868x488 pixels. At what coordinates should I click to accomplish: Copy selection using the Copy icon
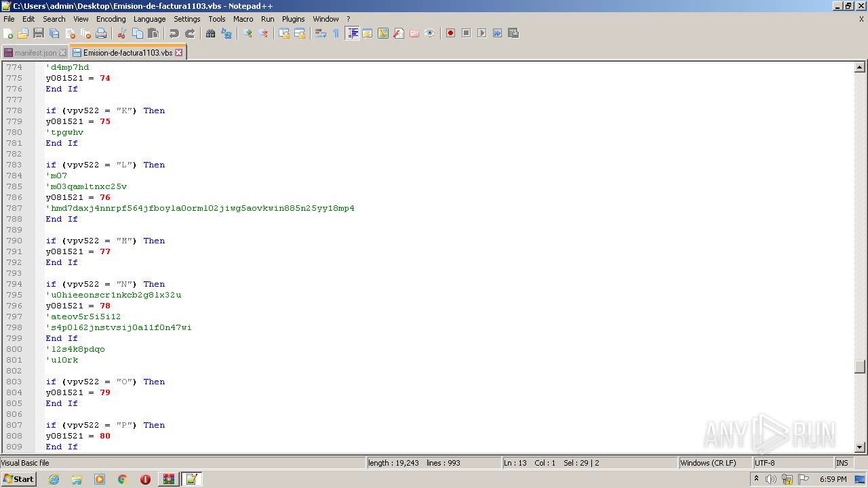[138, 33]
